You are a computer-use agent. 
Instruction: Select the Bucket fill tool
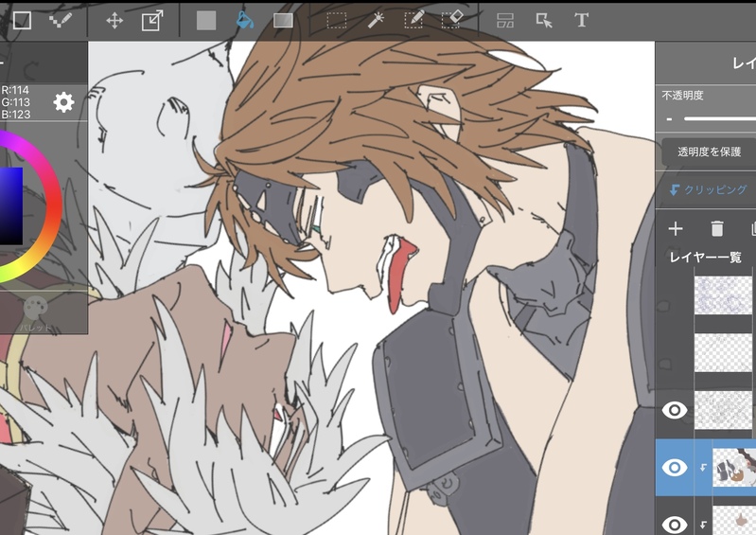coord(244,20)
